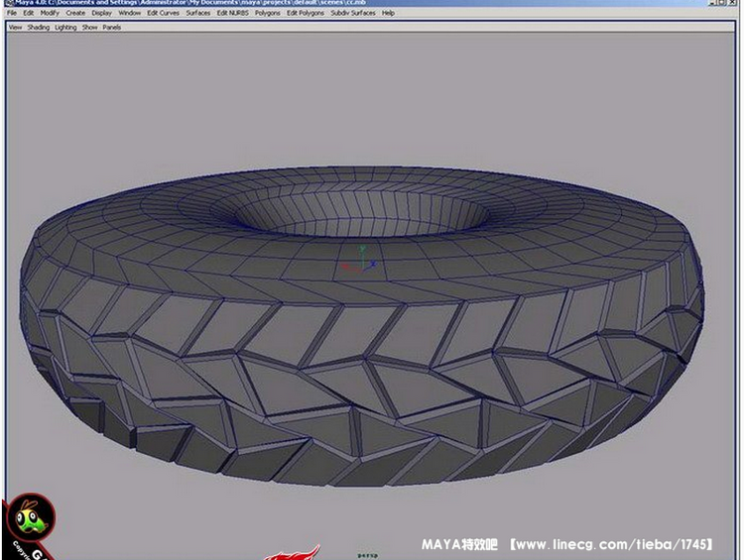Open the Subdiv Surfaces menu
Viewport: 744px width, 560px height.
353,13
